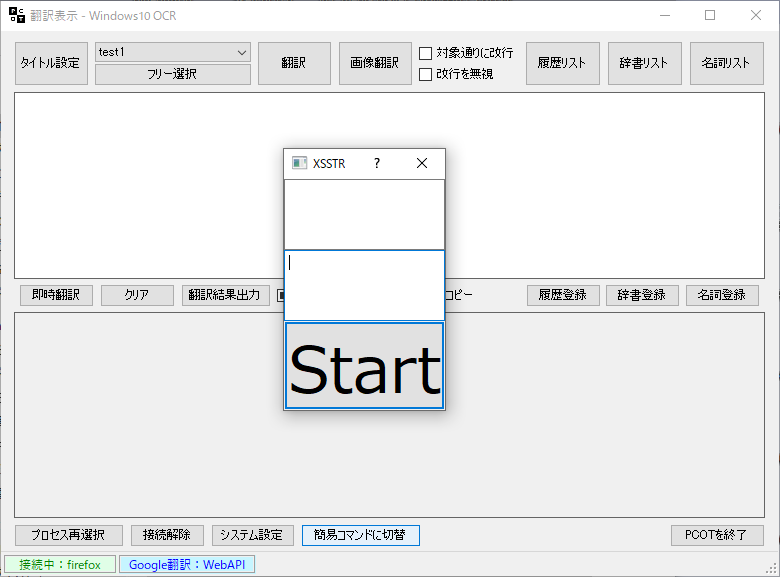Click the 辞書登録 button
Image resolution: width=780 pixels, height=577 pixels.
642,295
